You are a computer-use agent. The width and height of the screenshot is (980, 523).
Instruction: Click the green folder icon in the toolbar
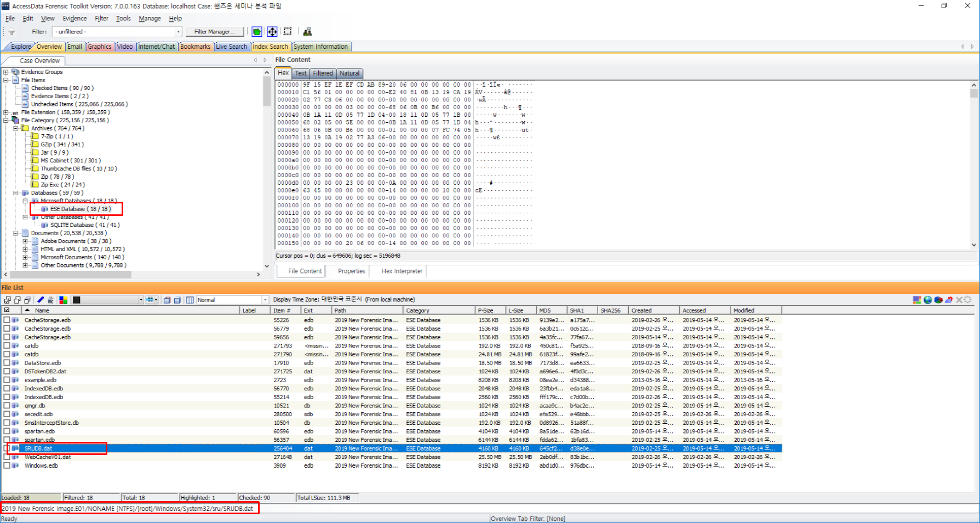pyautogui.click(x=256, y=32)
